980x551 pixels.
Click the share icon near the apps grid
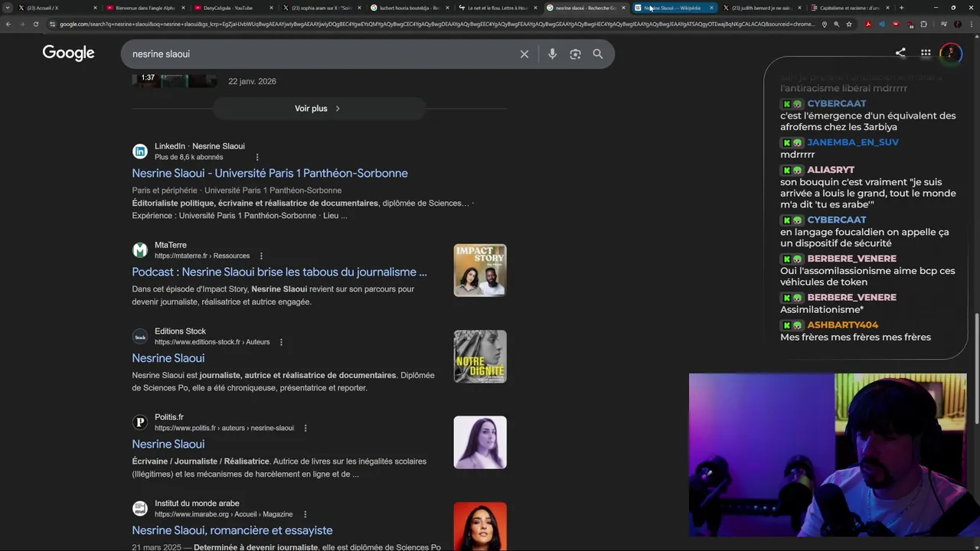pos(900,53)
